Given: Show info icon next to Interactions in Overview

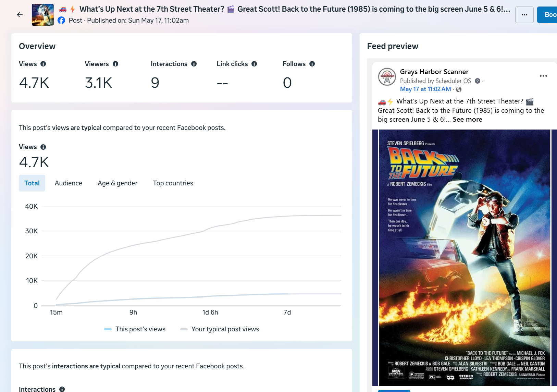Looking at the screenshot, I should point(194,64).
